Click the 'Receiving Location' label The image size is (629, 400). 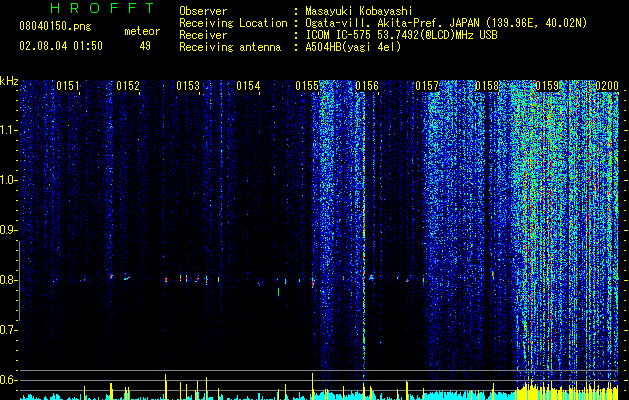[x=233, y=23]
